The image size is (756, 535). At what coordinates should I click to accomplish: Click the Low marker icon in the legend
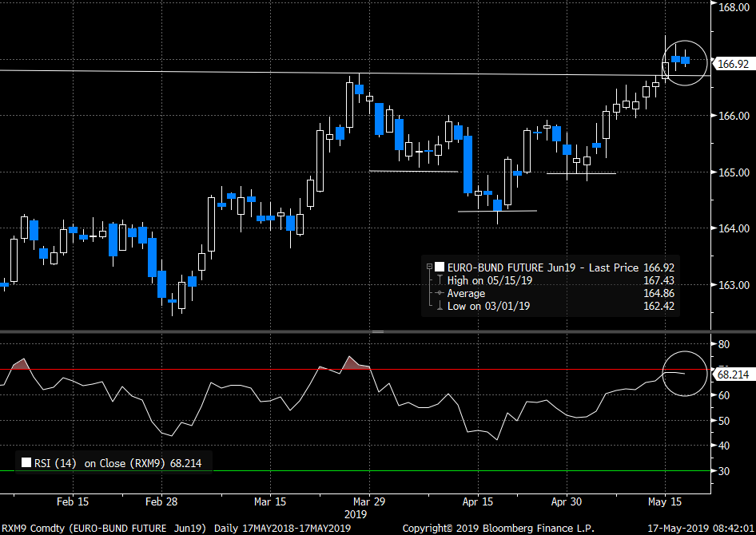coord(440,306)
